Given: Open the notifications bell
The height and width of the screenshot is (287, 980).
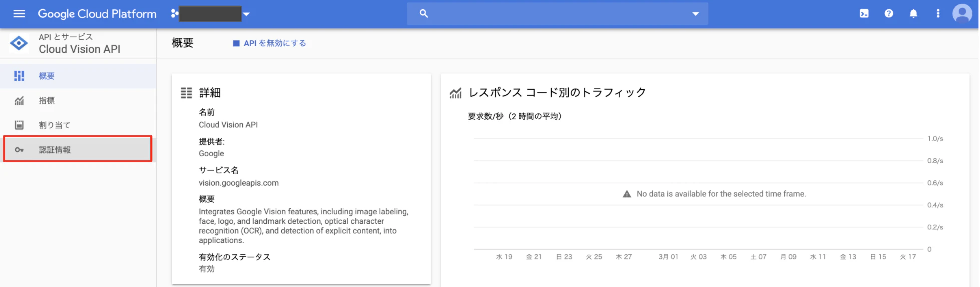Looking at the screenshot, I should tap(913, 14).
